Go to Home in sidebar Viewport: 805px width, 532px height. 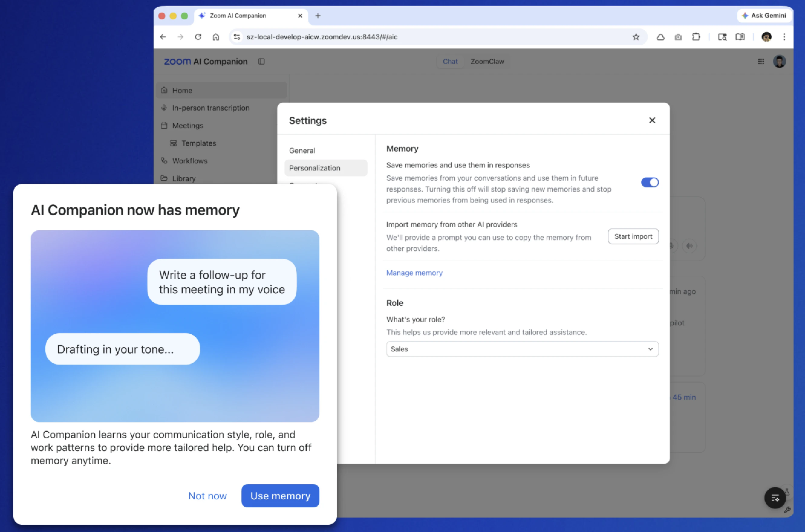(222, 90)
